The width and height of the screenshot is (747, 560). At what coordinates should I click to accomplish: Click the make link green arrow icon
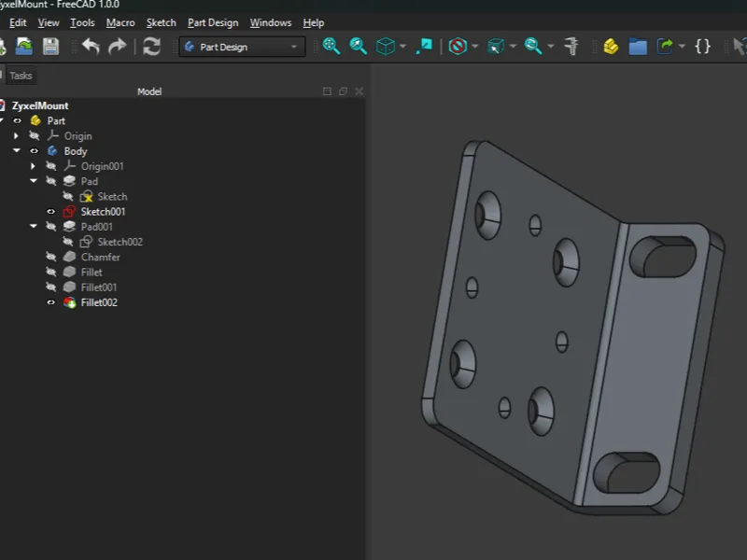click(x=665, y=47)
